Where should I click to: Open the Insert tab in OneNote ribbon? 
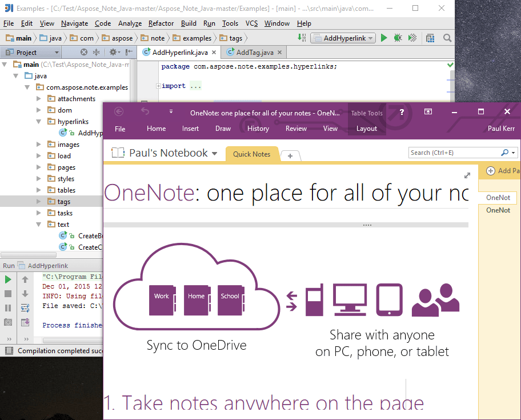[x=190, y=129]
